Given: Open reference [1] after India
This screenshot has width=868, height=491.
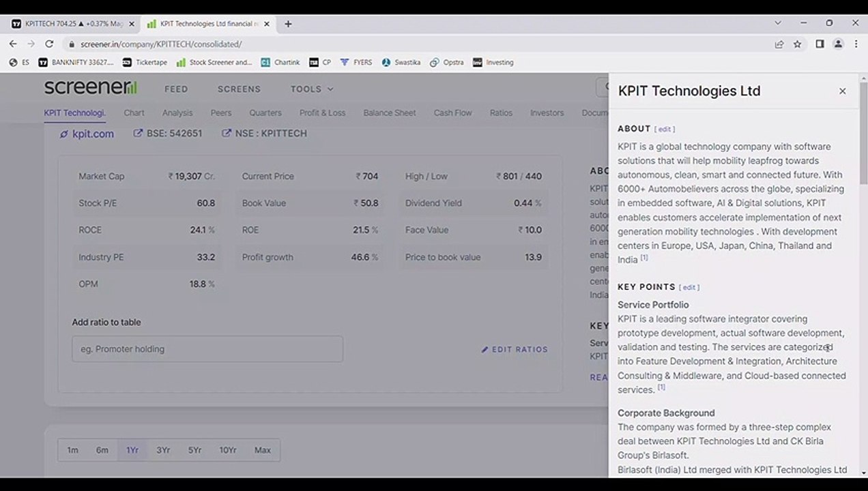Looking at the screenshot, I should pos(643,258).
